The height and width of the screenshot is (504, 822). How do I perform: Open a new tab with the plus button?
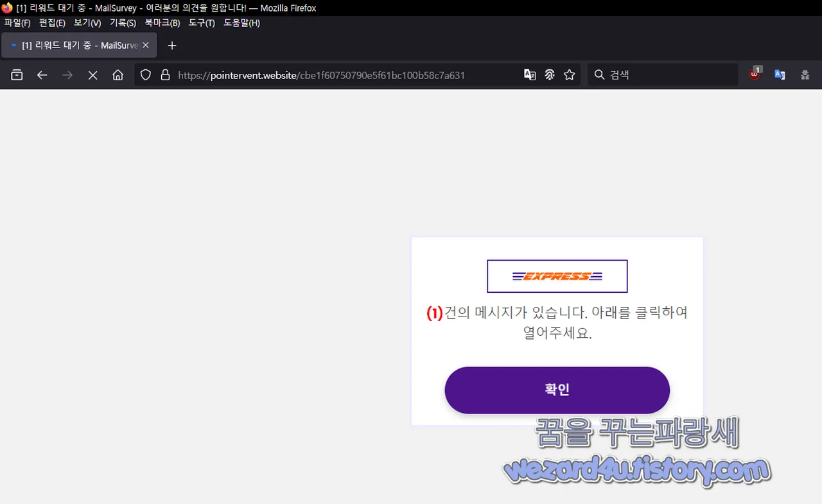click(x=171, y=46)
